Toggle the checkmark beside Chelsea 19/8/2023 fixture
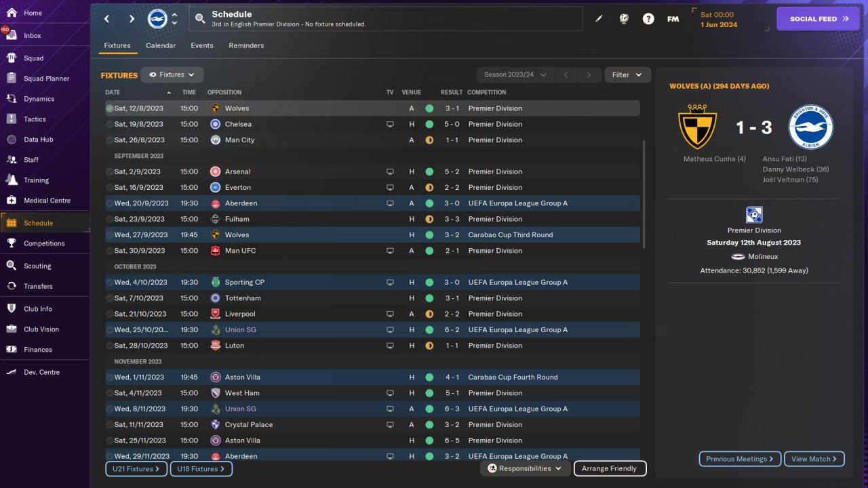The image size is (868, 488). (109, 124)
